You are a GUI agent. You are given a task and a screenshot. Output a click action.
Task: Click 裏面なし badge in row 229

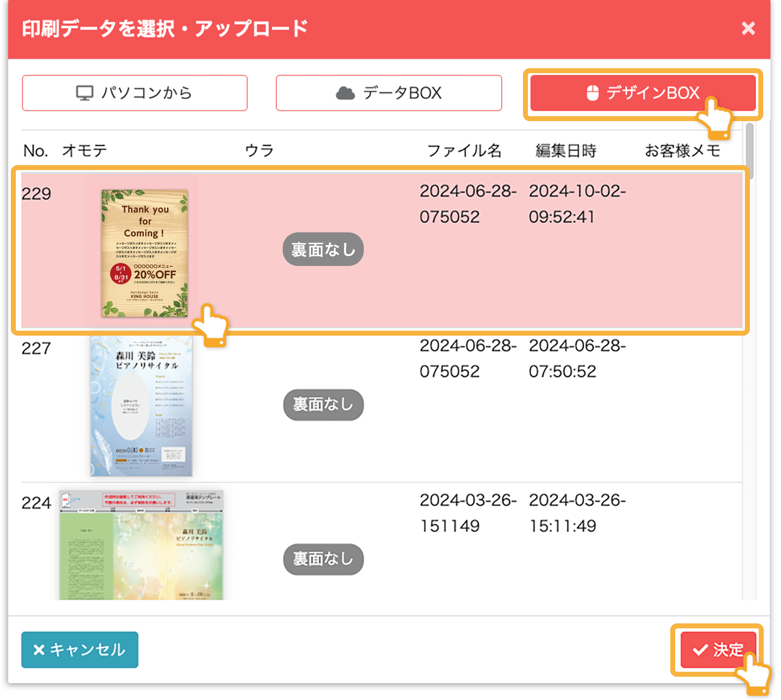(323, 249)
